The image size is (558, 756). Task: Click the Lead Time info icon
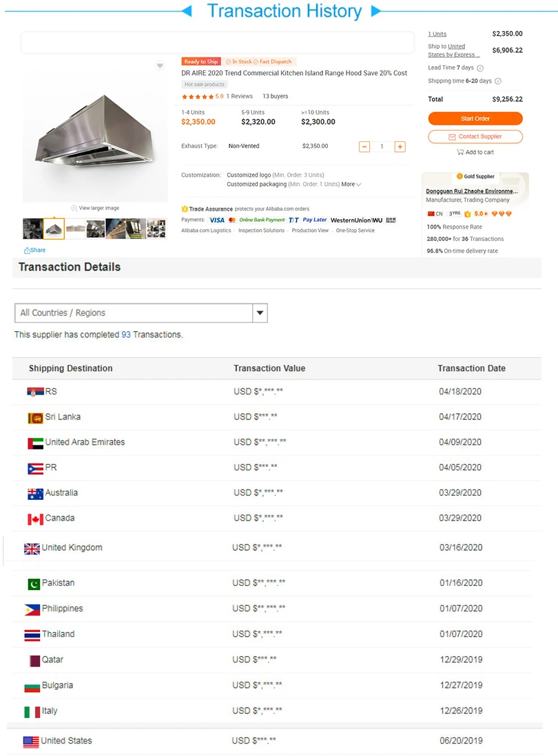pyautogui.click(x=480, y=68)
